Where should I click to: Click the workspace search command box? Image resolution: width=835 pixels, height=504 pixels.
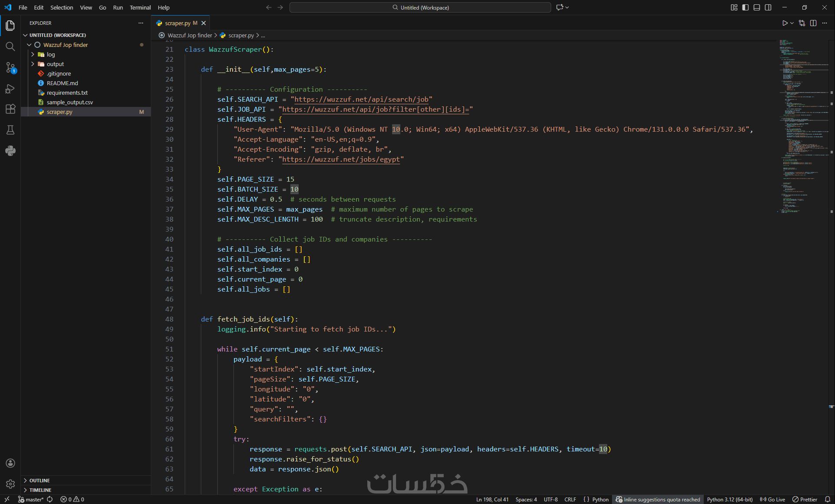[x=420, y=7]
